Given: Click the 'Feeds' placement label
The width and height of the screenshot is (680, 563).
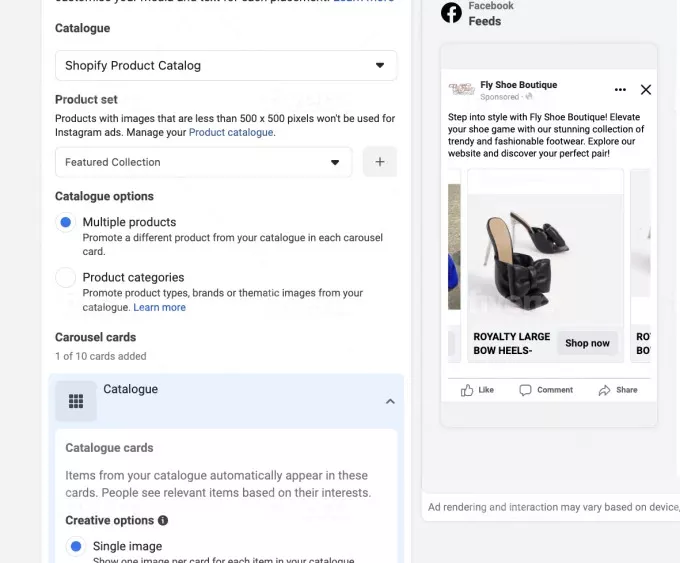Looking at the screenshot, I should coord(484,21).
